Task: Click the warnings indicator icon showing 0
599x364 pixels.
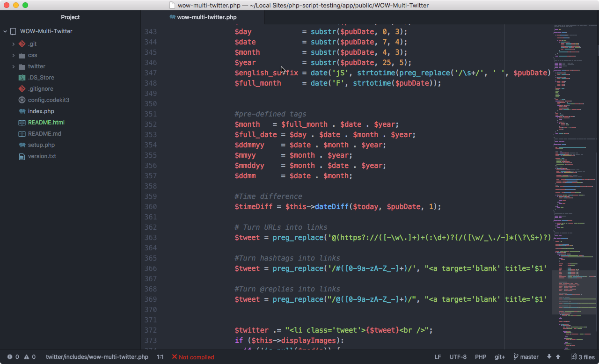Action: pos(26,357)
